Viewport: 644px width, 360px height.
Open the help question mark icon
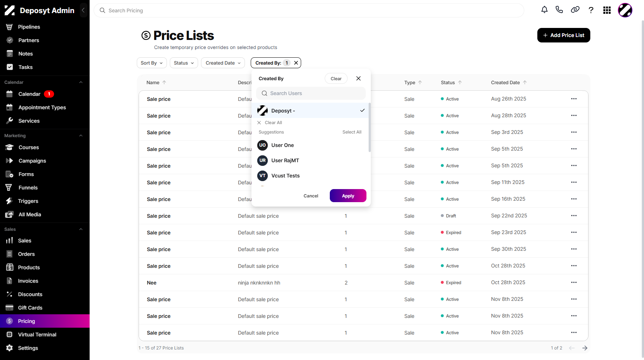pos(591,10)
